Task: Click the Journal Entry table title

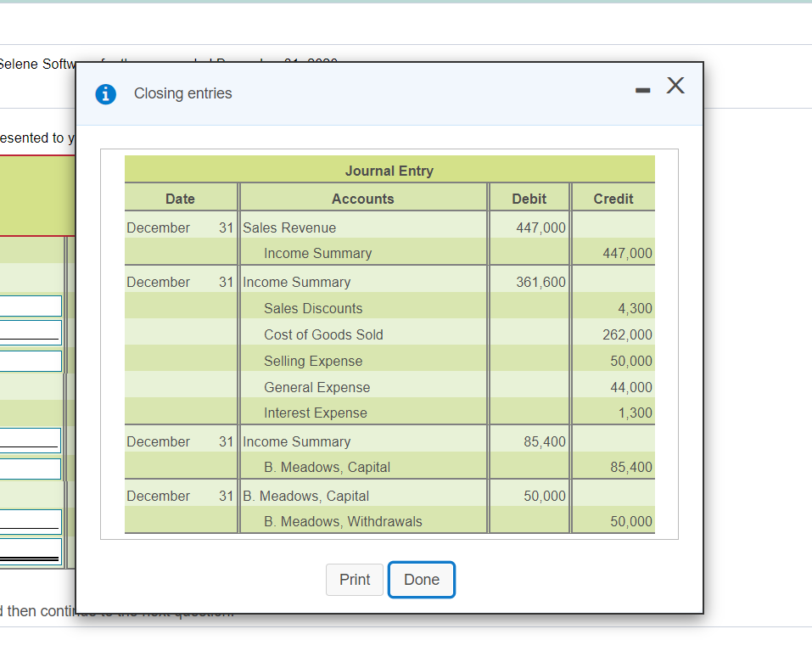Action: 389,171
